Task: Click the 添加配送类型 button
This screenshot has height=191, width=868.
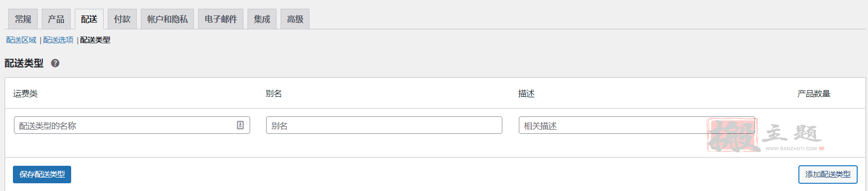Action: point(828,175)
